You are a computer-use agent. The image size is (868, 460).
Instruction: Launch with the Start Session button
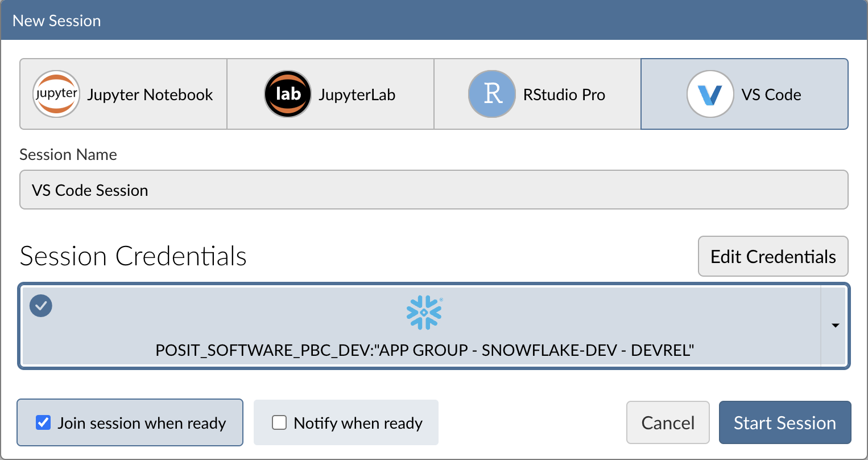(x=785, y=422)
